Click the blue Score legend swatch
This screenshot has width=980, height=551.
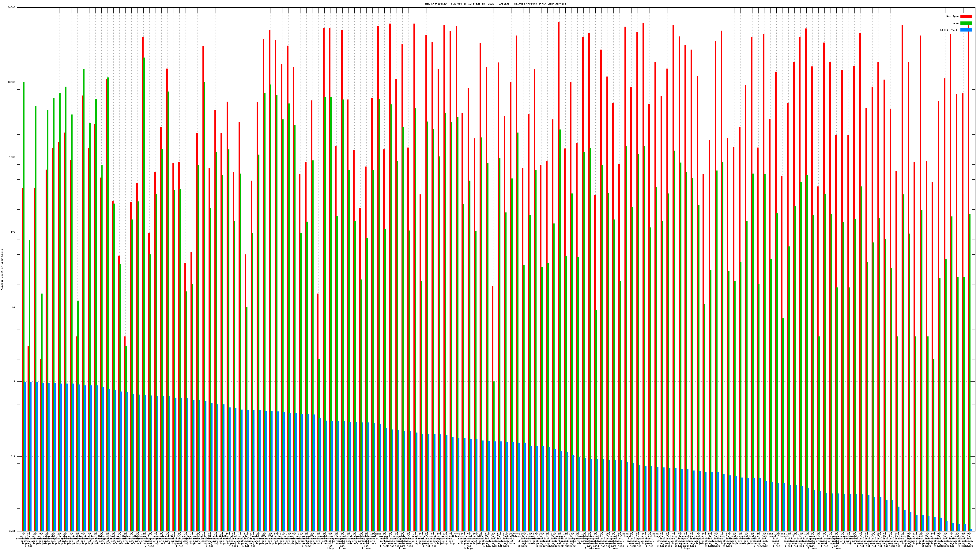(x=966, y=30)
